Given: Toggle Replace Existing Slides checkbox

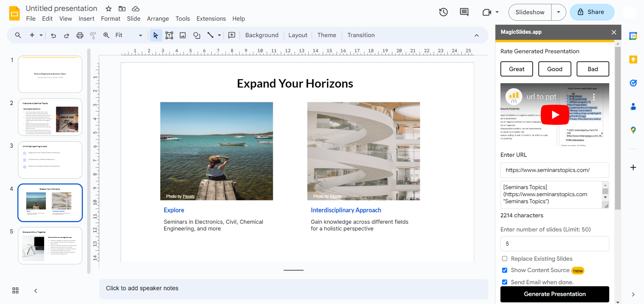Looking at the screenshot, I should pos(505,259).
